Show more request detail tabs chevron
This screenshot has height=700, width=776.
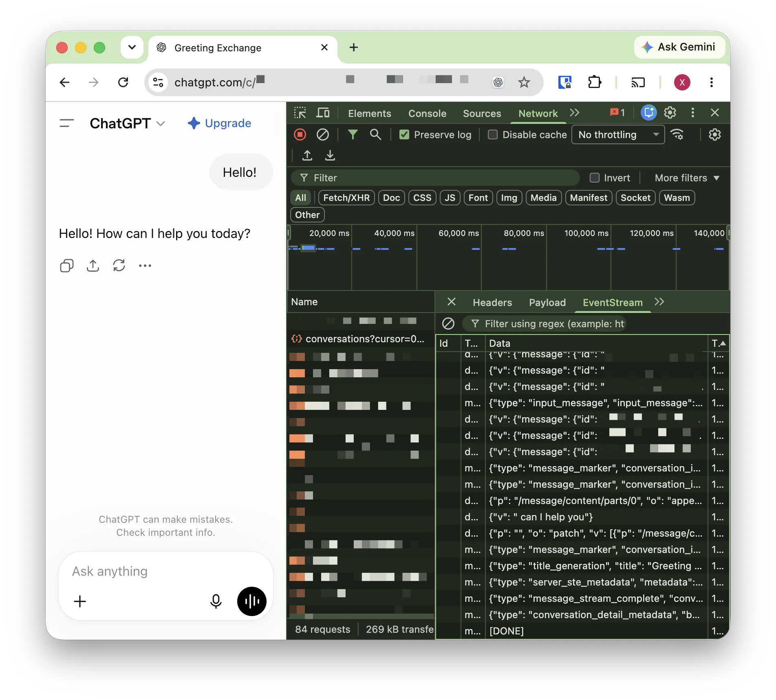click(x=659, y=302)
